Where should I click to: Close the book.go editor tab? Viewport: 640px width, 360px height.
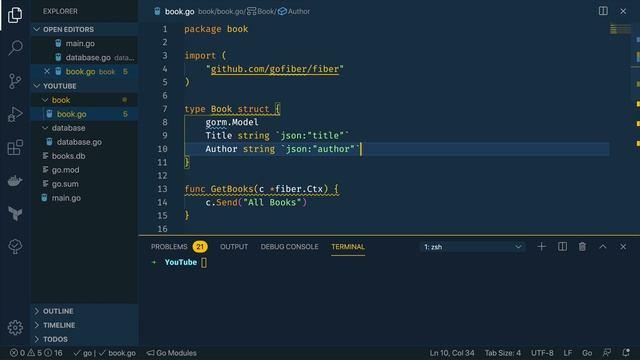pos(623,11)
